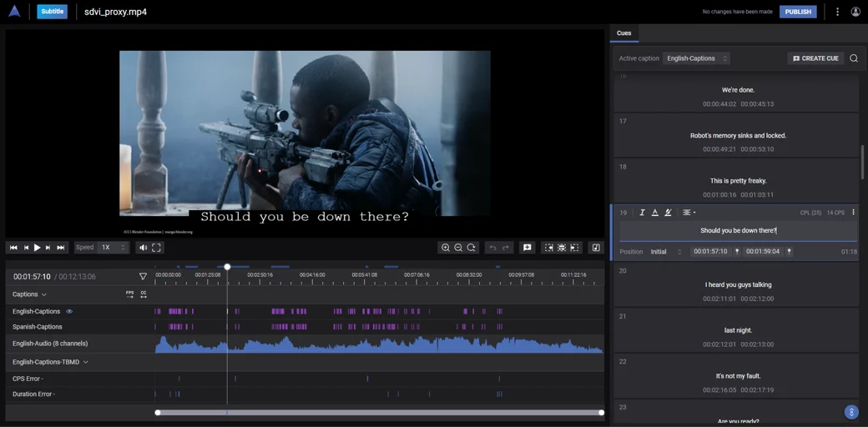Select the cue 'We're done.'
Viewport: 868px width, 427px height.
click(x=738, y=89)
